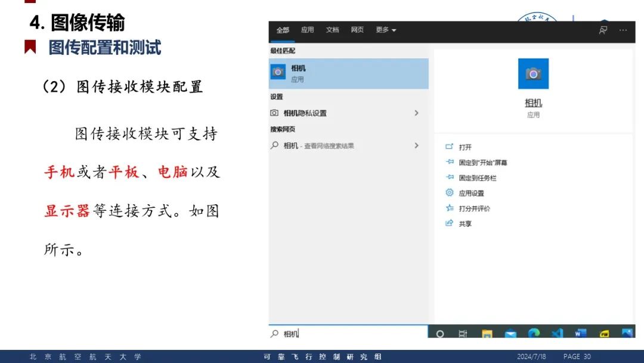Click the Task View taskbar button
The image size is (644, 363).
[463, 333]
